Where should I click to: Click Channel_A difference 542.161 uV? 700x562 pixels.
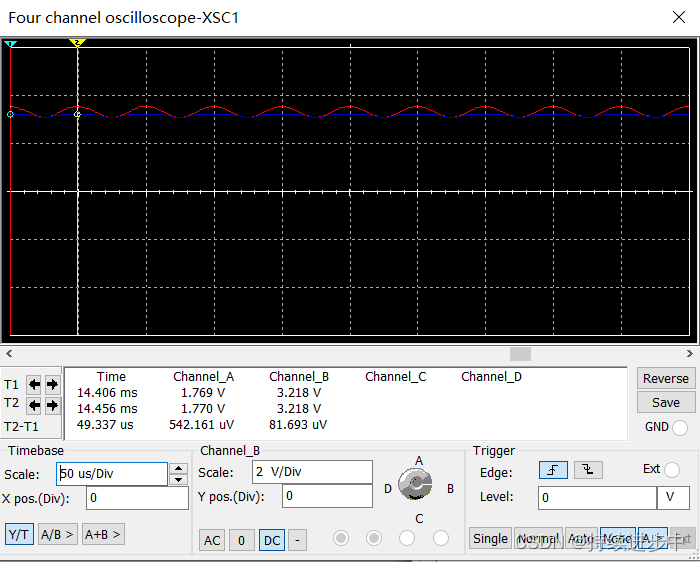[201, 425]
